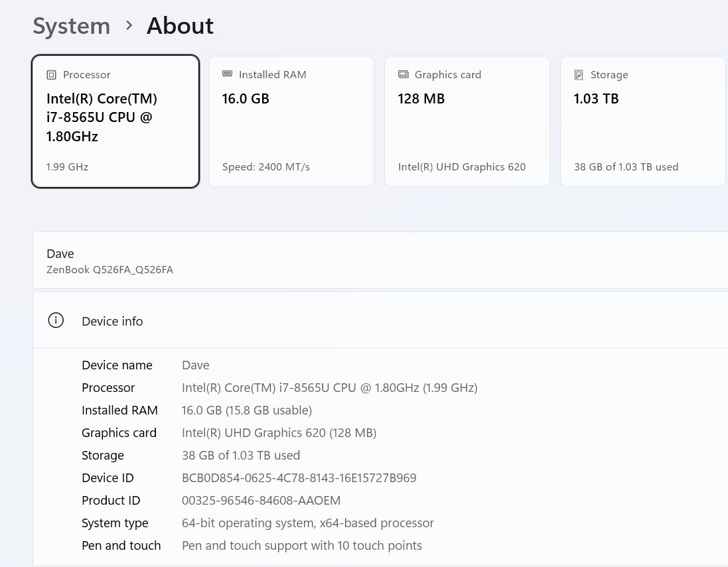Click Graphics card label in Device info

pos(119,432)
